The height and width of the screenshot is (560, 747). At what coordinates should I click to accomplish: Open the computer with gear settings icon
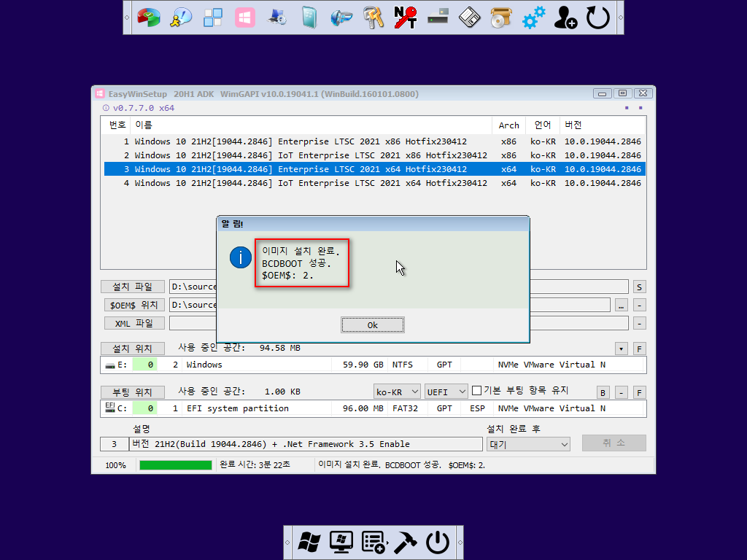click(x=276, y=17)
